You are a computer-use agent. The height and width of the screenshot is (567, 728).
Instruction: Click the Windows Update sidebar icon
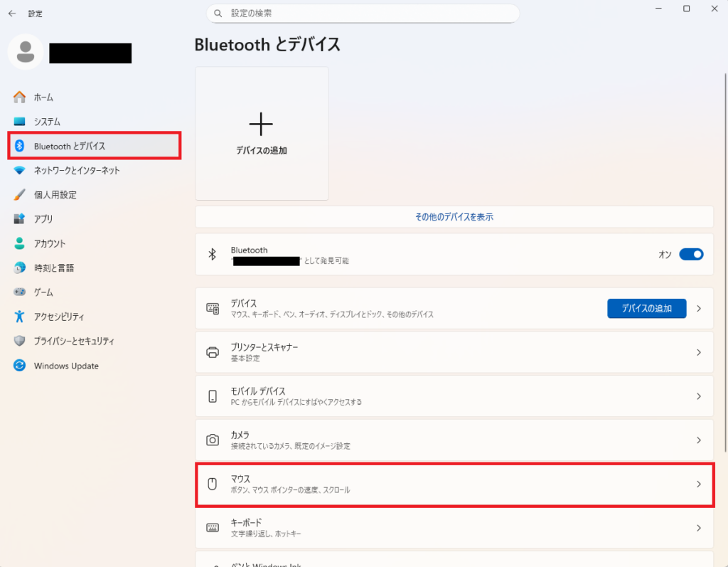tap(20, 366)
